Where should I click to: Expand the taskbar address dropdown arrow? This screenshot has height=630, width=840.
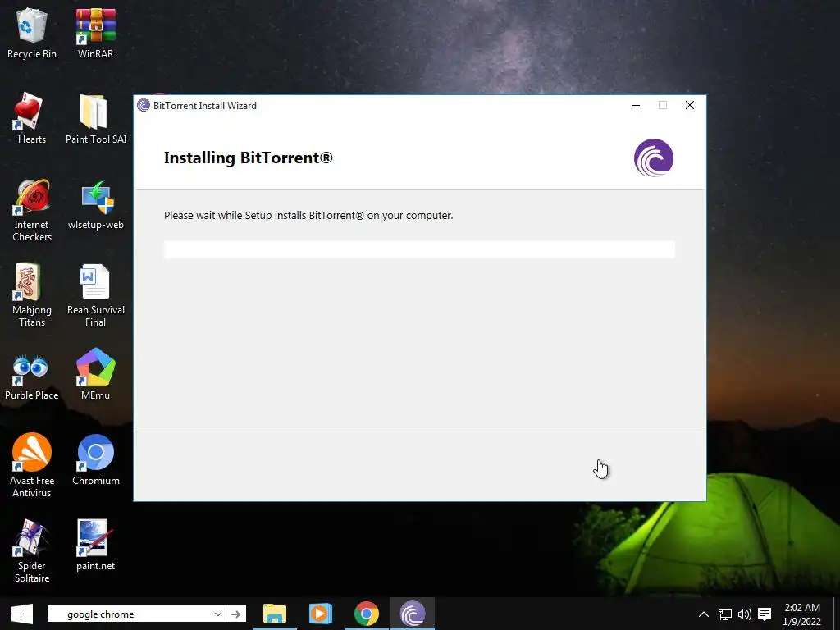[x=217, y=614]
